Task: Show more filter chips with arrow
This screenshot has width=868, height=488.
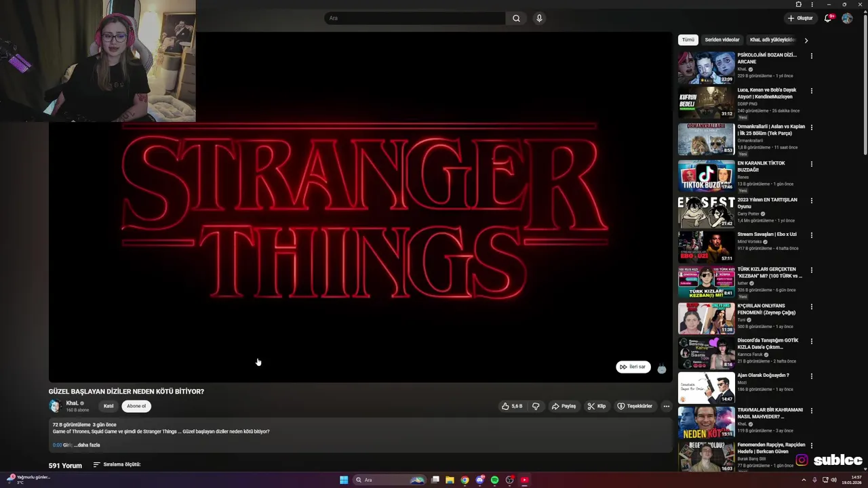Action: (806, 41)
